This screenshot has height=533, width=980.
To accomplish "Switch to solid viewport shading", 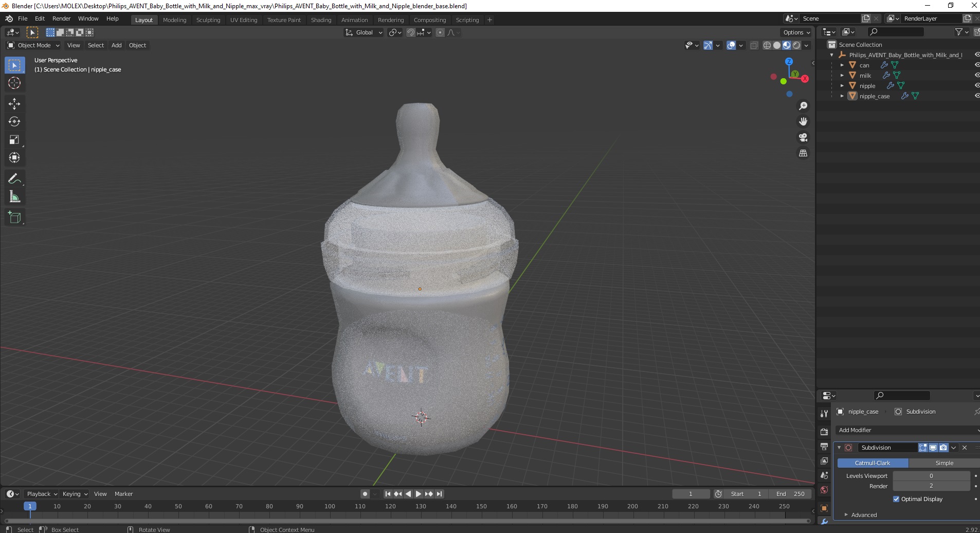I will 777,45.
